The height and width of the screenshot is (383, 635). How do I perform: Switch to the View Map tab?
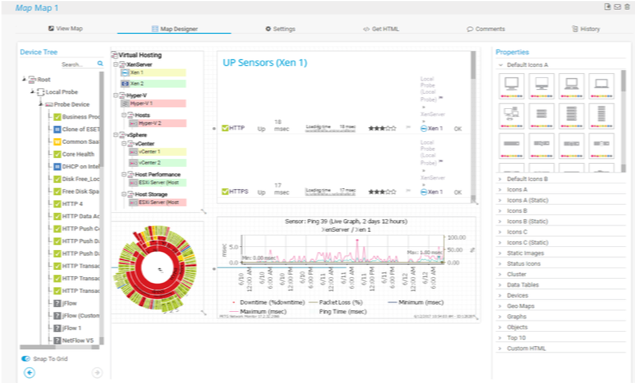pyautogui.click(x=65, y=28)
